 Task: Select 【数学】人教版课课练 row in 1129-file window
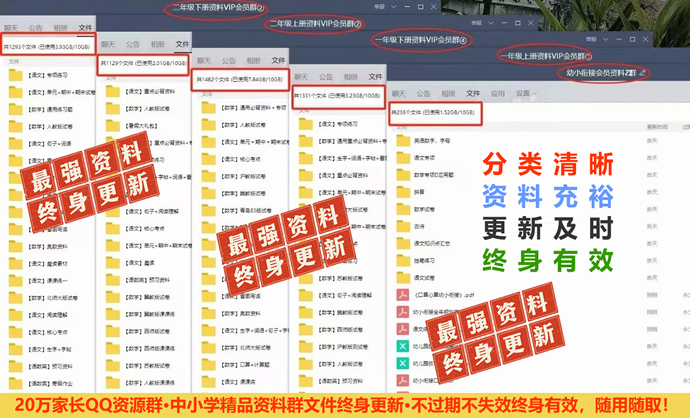point(146,383)
